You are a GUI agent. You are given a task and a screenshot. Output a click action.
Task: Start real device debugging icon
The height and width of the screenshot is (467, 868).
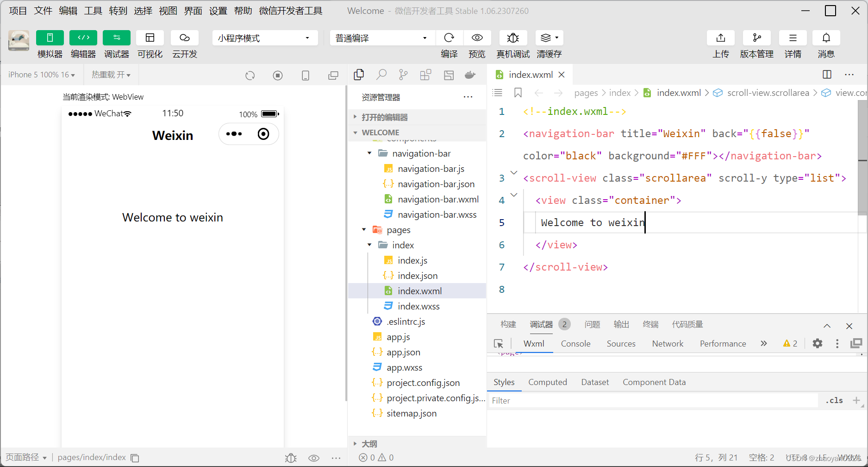click(x=513, y=38)
